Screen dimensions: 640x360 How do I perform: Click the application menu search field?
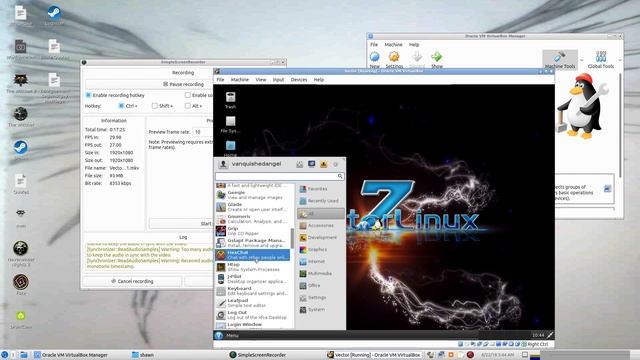pos(280,176)
